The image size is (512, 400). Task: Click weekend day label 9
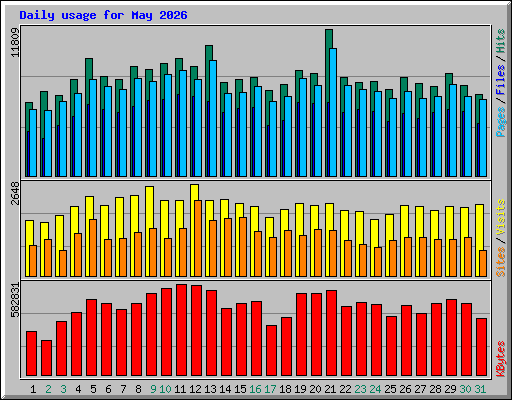pyautogui.click(x=153, y=389)
